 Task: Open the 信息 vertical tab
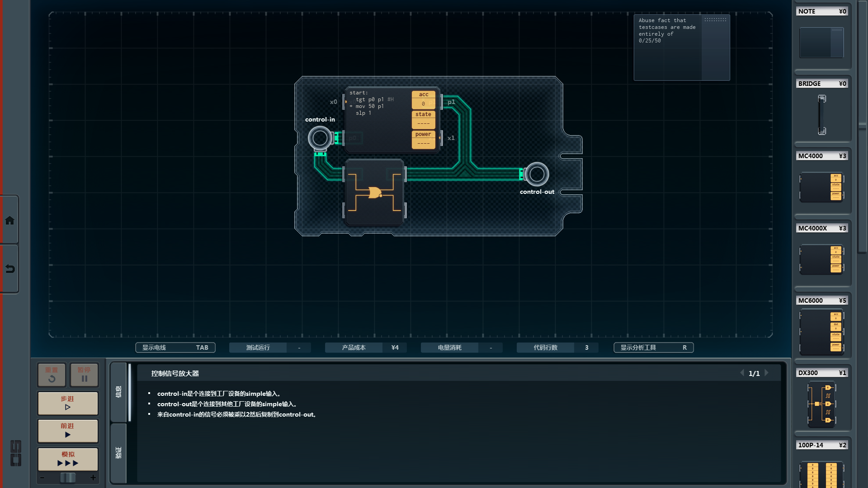[x=118, y=392]
